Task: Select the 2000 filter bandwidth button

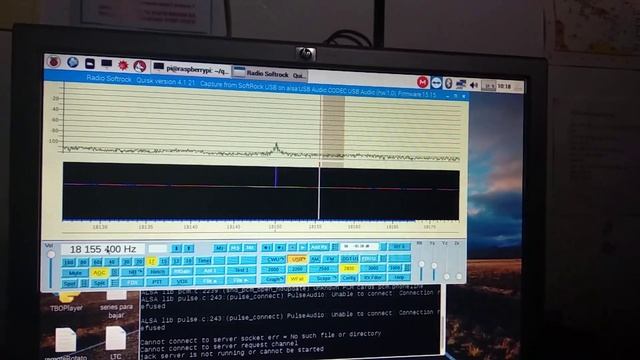Action: [x=273, y=269]
